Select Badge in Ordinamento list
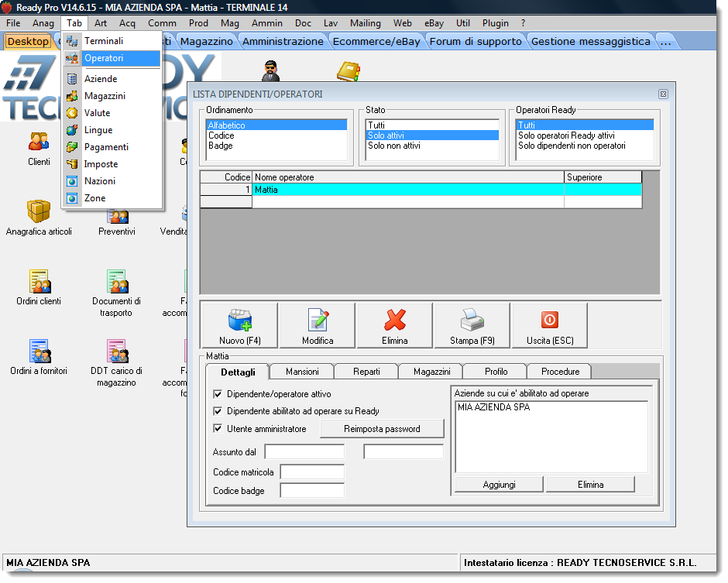 (276, 146)
